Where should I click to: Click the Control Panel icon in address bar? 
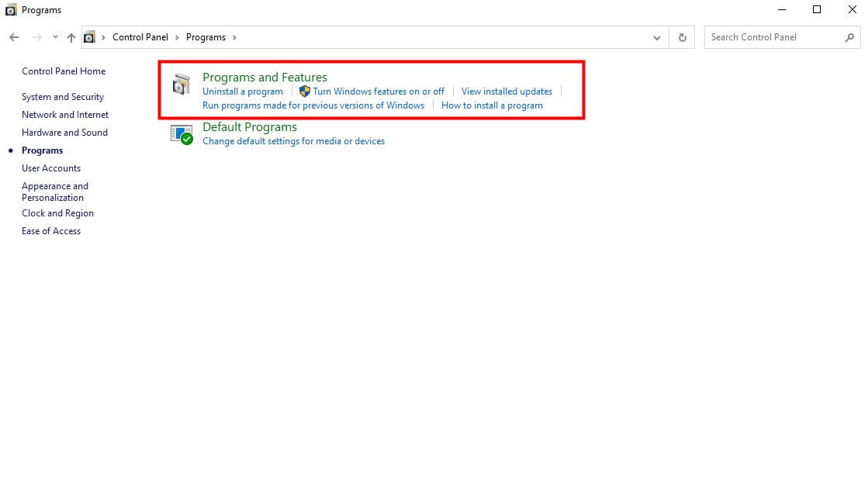(90, 37)
